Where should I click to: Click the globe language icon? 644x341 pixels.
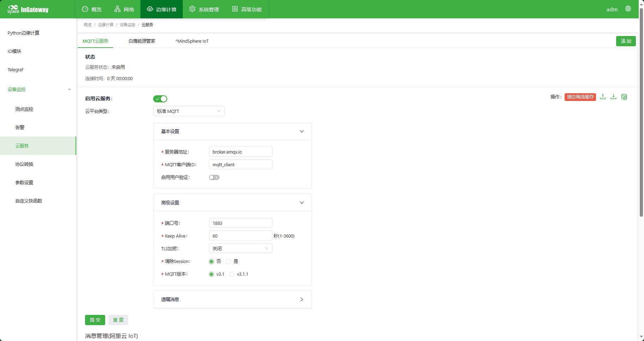[628, 9]
